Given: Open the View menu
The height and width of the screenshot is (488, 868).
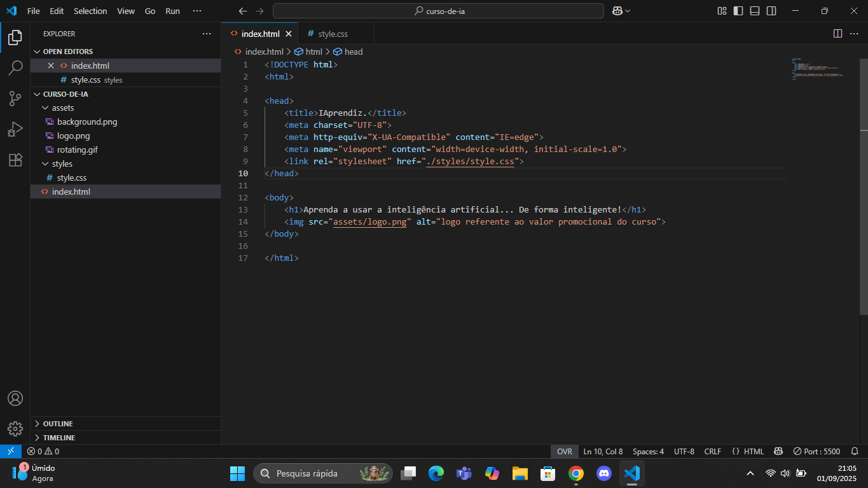Looking at the screenshot, I should point(126,11).
